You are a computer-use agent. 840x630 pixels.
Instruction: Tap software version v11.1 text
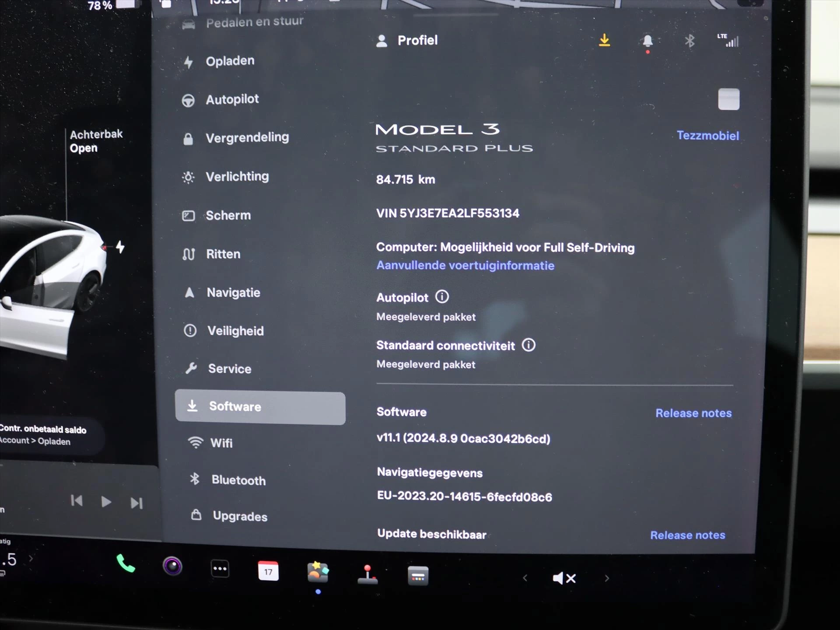point(463,438)
